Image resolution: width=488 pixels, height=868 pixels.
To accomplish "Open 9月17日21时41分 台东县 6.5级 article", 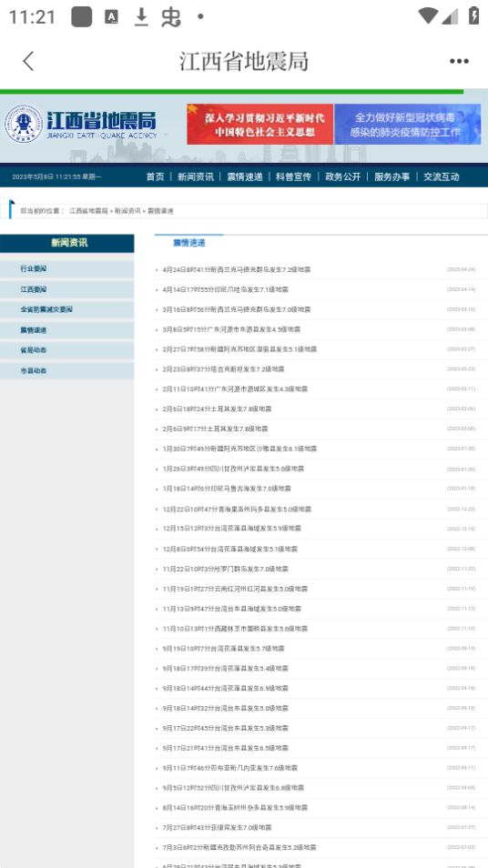I will click(x=226, y=748).
